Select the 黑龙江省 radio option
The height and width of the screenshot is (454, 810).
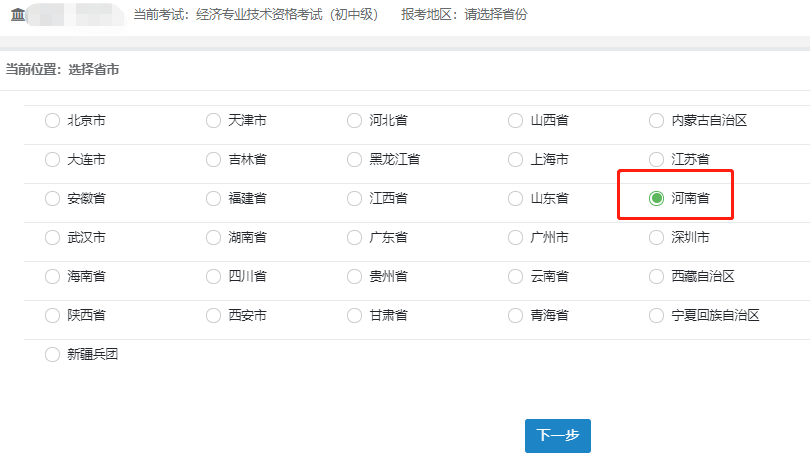(354, 160)
